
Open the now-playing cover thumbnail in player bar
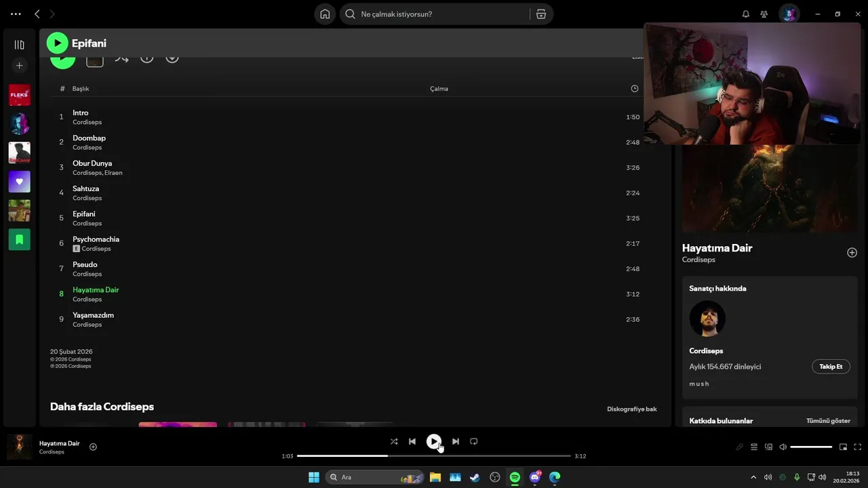pyautogui.click(x=19, y=447)
